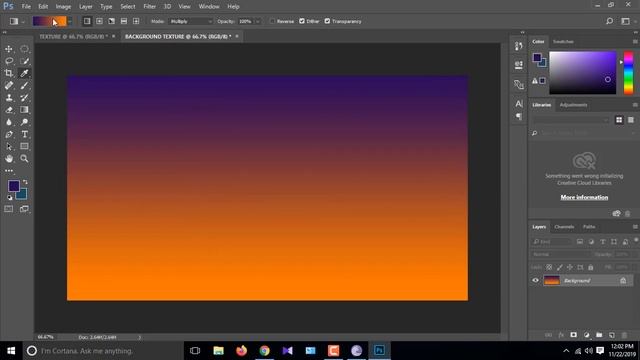This screenshot has height=360, width=640.
Task: Select the Elliptical Marquee tool
Action: (24, 49)
